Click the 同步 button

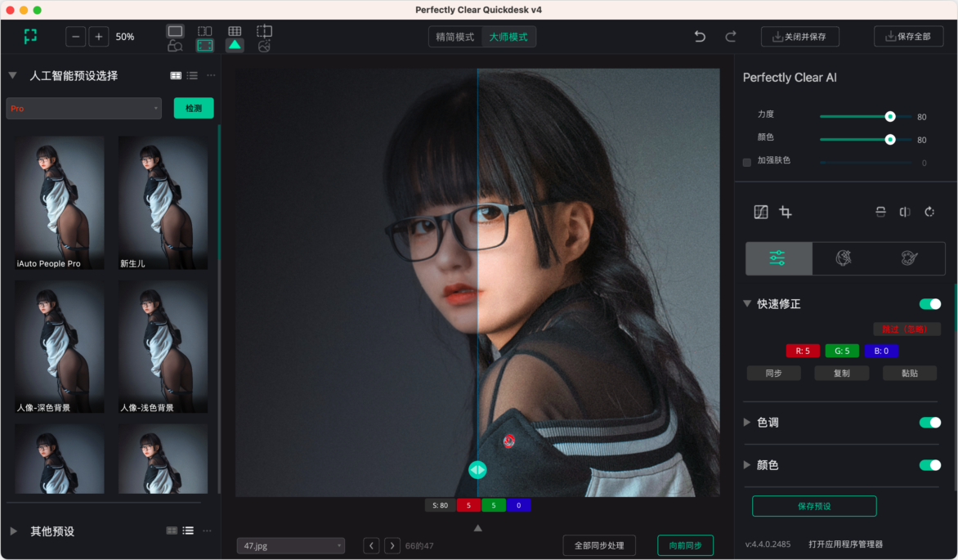(x=773, y=374)
